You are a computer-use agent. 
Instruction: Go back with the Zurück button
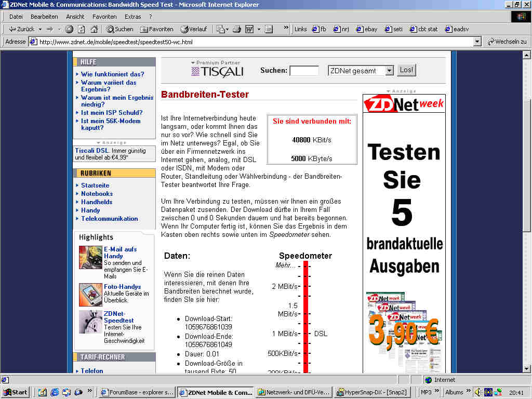click(x=21, y=29)
